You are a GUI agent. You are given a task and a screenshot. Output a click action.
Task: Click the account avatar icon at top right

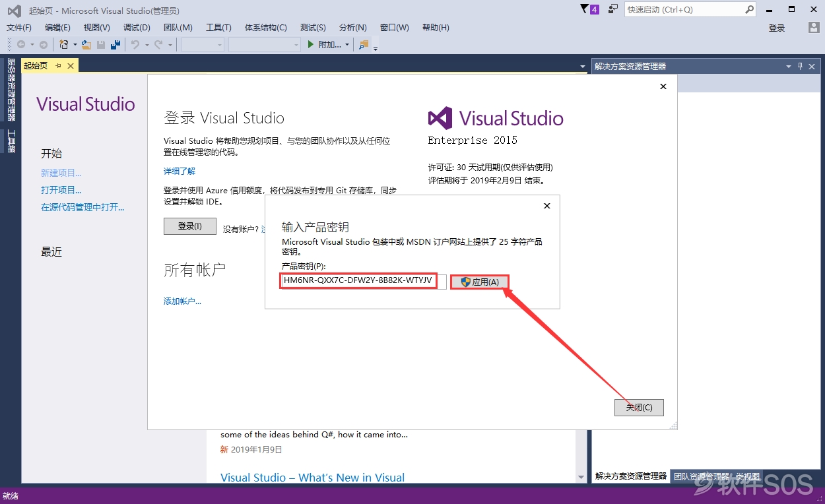pyautogui.click(x=814, y=28)
